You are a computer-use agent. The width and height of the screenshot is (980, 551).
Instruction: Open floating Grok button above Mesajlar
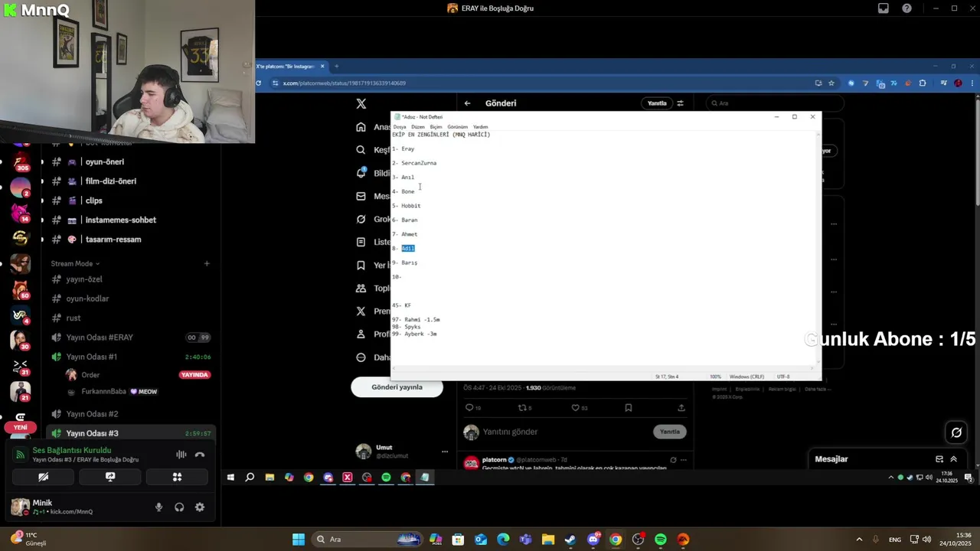click(x=956, y=432)
